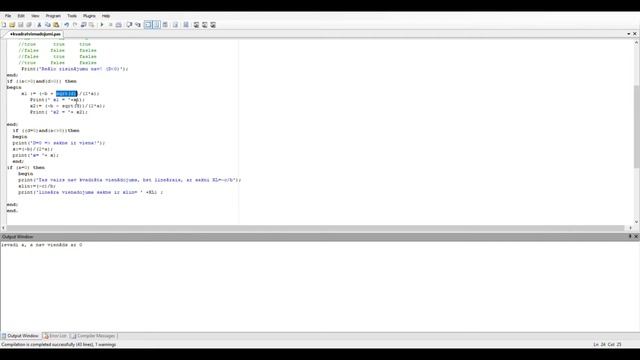Click the Stop program icon
This screenshot has width=640, height=360.
[110, 25]
